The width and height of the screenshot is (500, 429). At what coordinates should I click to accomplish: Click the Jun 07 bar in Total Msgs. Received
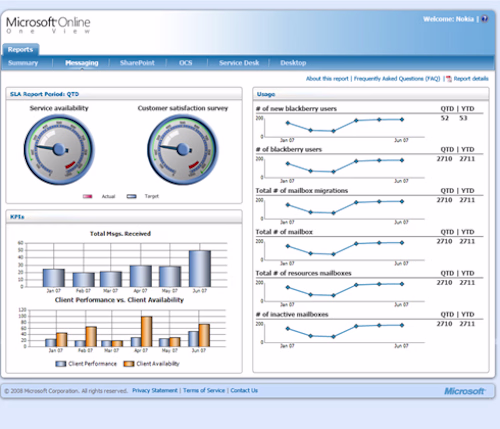(200, 269)
